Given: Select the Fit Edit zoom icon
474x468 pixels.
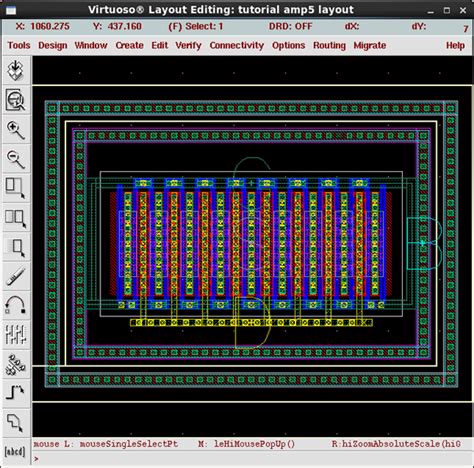Looking at the screenshot, I should (x=15, y=100).
